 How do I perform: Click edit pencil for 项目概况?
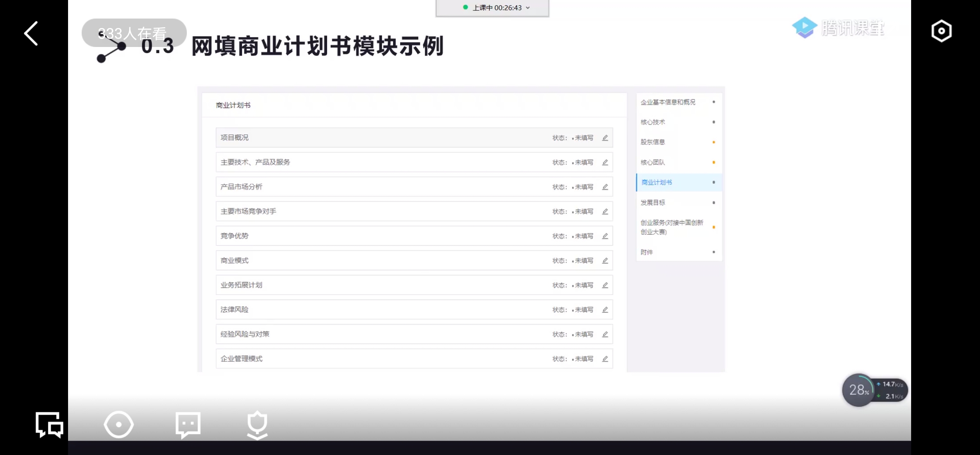605,138
